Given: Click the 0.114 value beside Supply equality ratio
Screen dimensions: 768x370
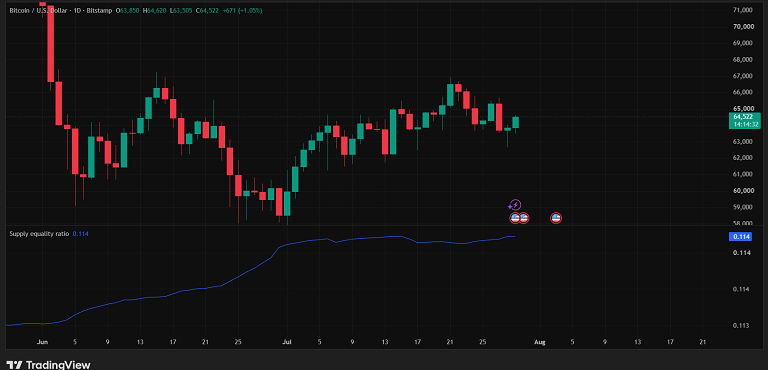Looking at the screenshot, I should pos(80,234).
